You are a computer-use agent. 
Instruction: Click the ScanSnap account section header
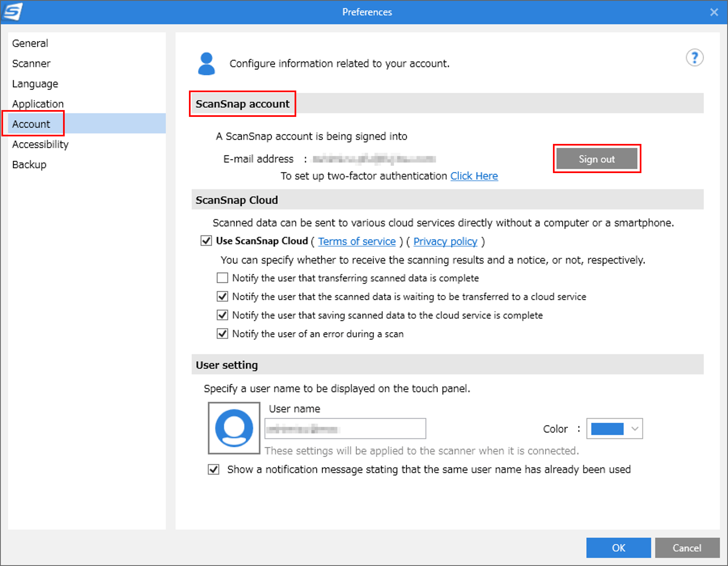447,103
